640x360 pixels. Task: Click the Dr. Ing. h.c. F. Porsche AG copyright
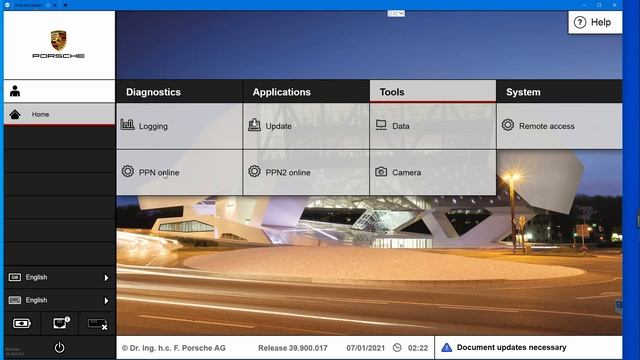coord(173,348)
